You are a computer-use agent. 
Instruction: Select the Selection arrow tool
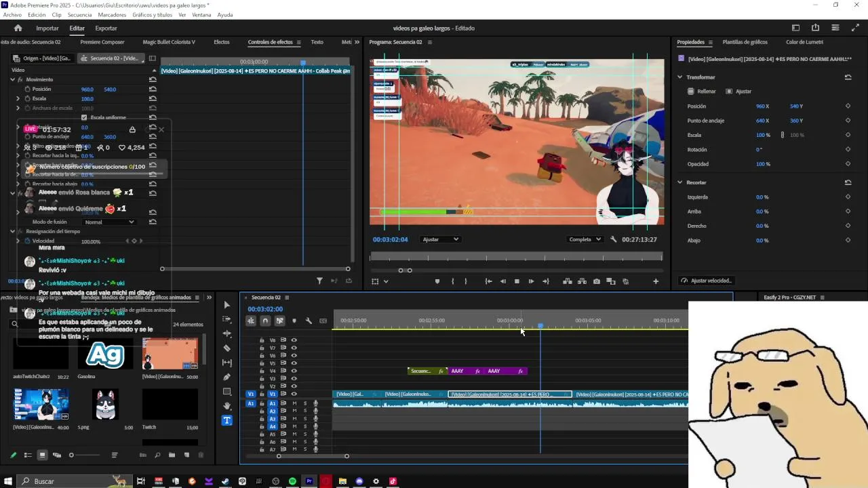point(226,305)
